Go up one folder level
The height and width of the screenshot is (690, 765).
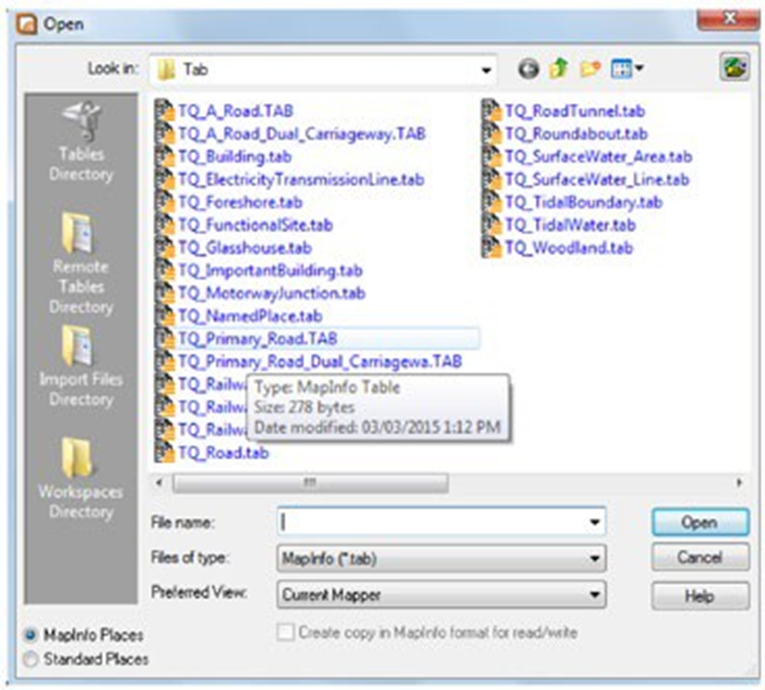click(559, 69)
